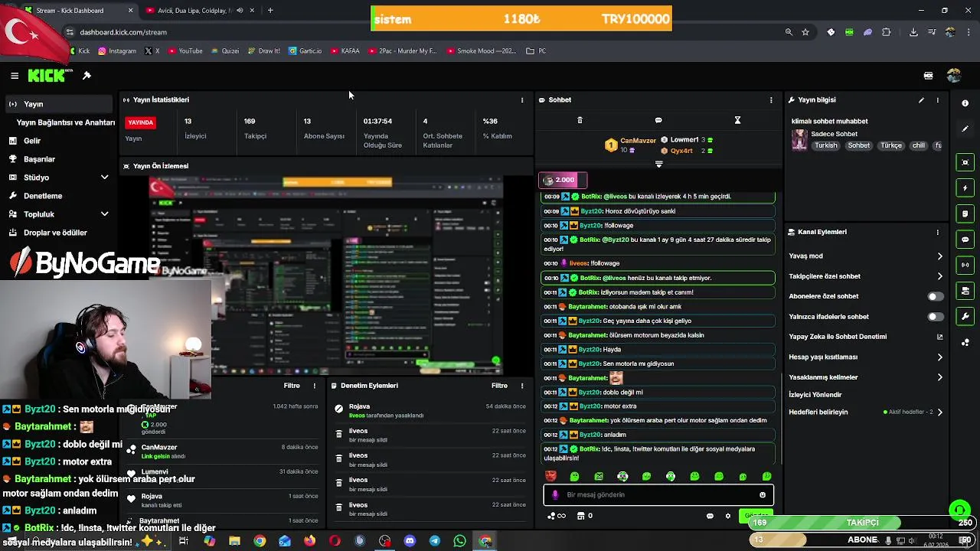This screenshot has width=980, height=551.
Task: Click the stream preview thumbnail
Action: pyautogui.click(x=325, y=275)
